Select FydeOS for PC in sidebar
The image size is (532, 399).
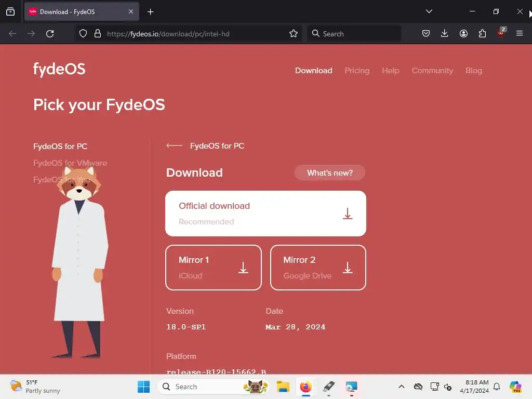(x=60, y=146)
